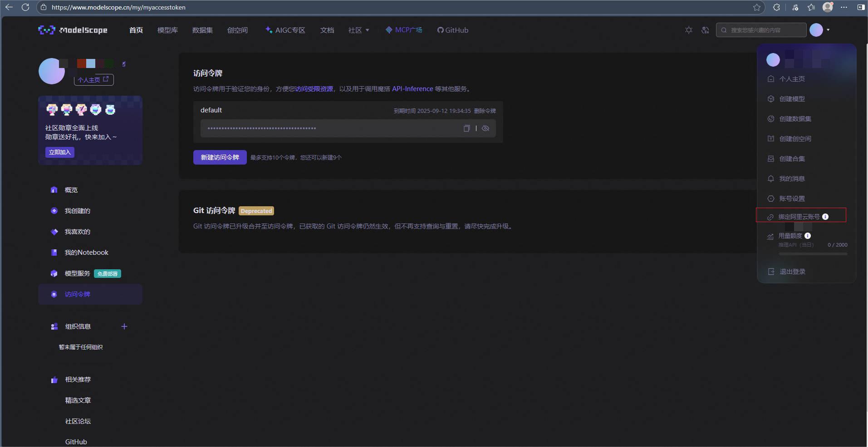
Task: Open 账号设置 in the account menu
Action: 791,199
